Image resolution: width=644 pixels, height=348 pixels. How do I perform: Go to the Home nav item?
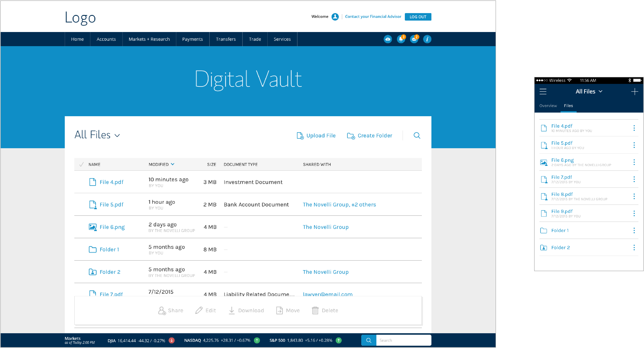[77, 39]
